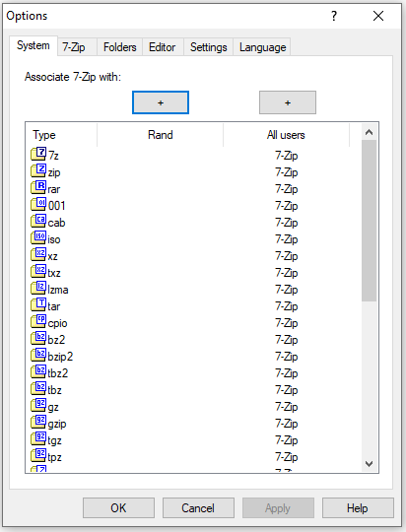The image size is (406, 532).
Task: Click 7-Zip in All users for xz row
Action: (287, 256)
